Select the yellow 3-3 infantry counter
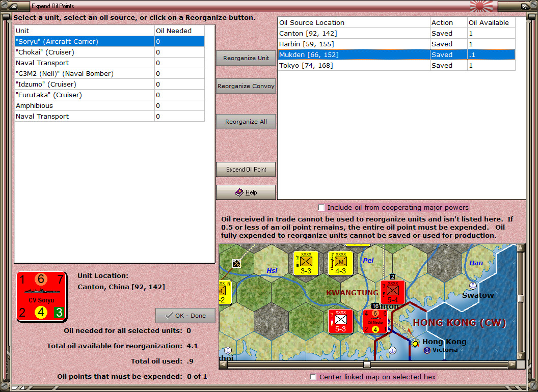Viewport: 538px width, 392px height. click(x=306, y=263)
